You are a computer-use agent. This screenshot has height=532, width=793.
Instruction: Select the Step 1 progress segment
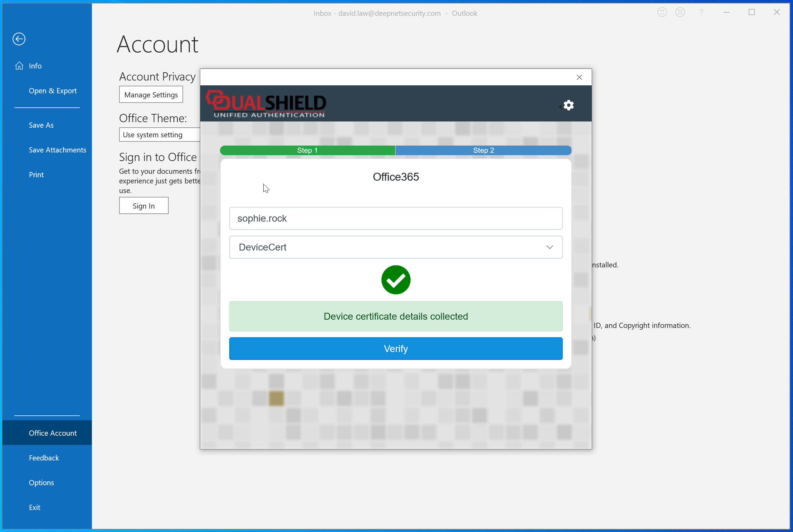307,150
